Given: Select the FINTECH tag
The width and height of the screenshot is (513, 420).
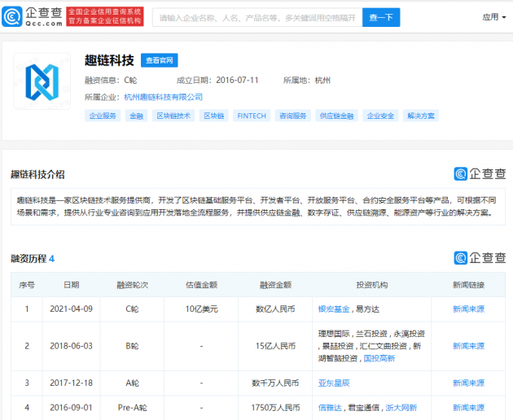Looking at the screenshot, I should click(x=252, y=116).
